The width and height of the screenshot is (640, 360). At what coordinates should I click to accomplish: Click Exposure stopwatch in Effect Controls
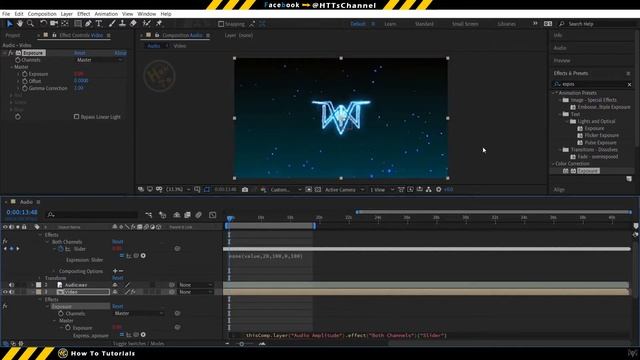25,74
